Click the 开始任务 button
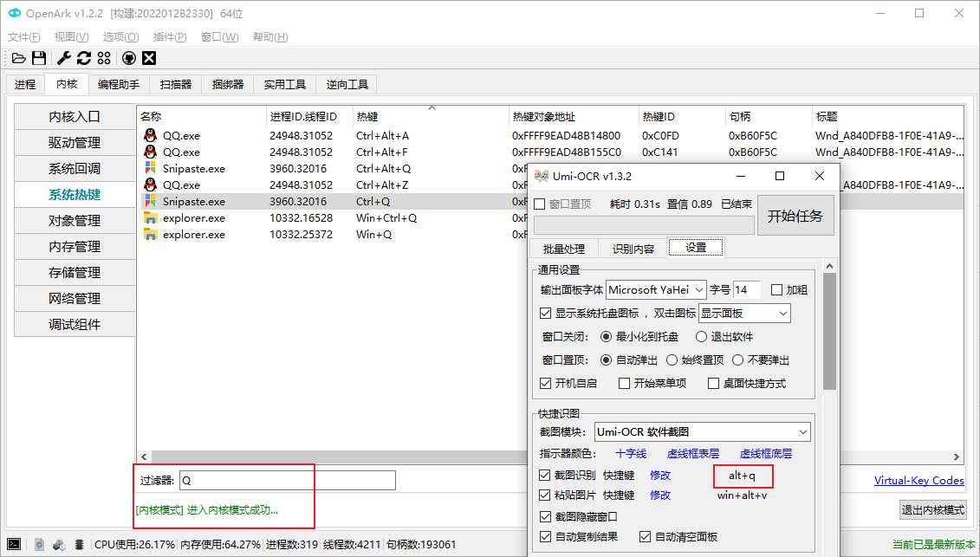 pos(795,216)
